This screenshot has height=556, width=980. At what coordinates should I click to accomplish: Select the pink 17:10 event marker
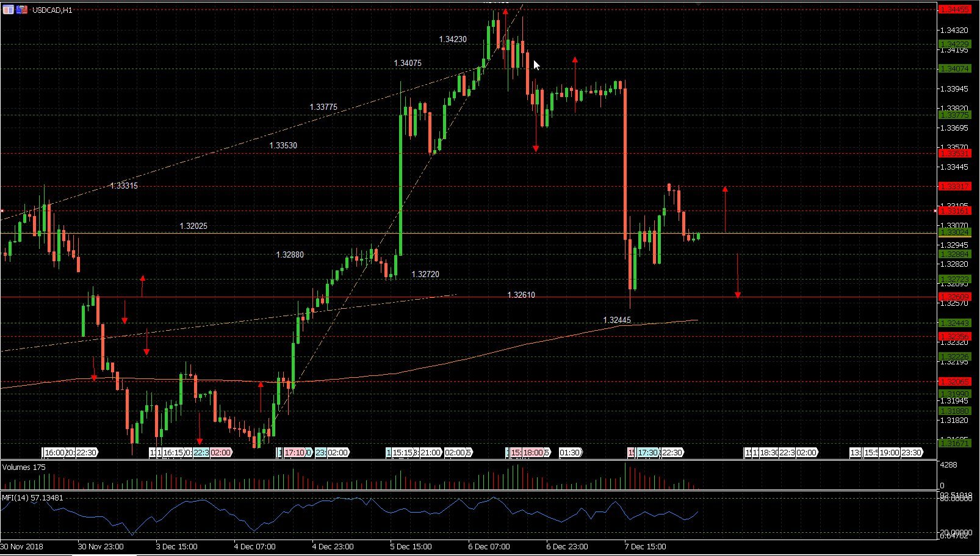(295, 452)
